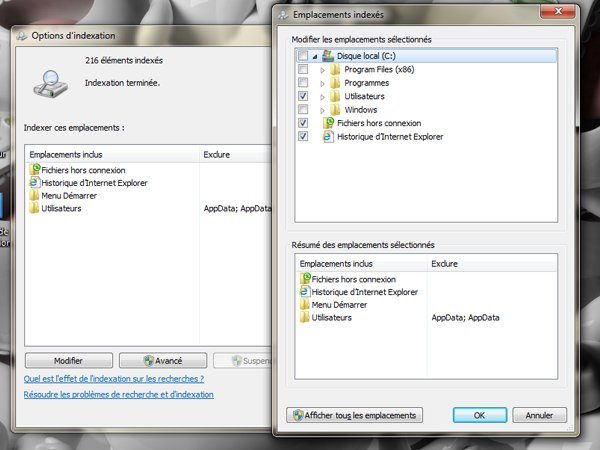Close the Emplacements indexés dialog
The width and height of the screenshot is (600, 450).
[558, 11]
